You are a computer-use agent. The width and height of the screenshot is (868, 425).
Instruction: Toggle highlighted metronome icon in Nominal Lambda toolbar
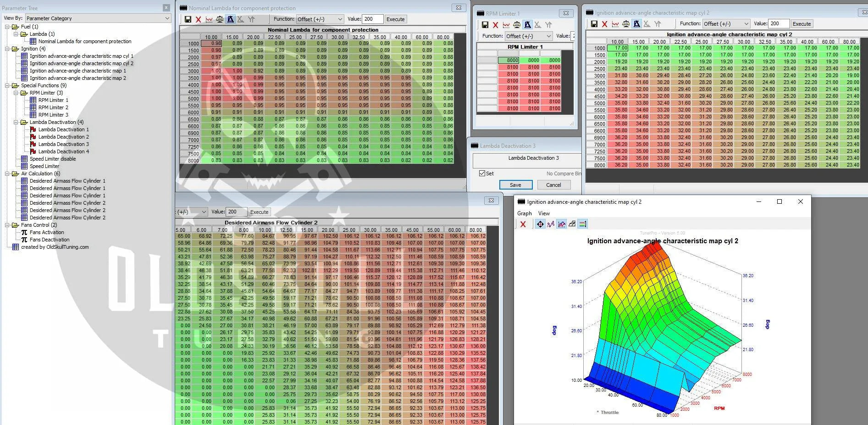point(230,19)
